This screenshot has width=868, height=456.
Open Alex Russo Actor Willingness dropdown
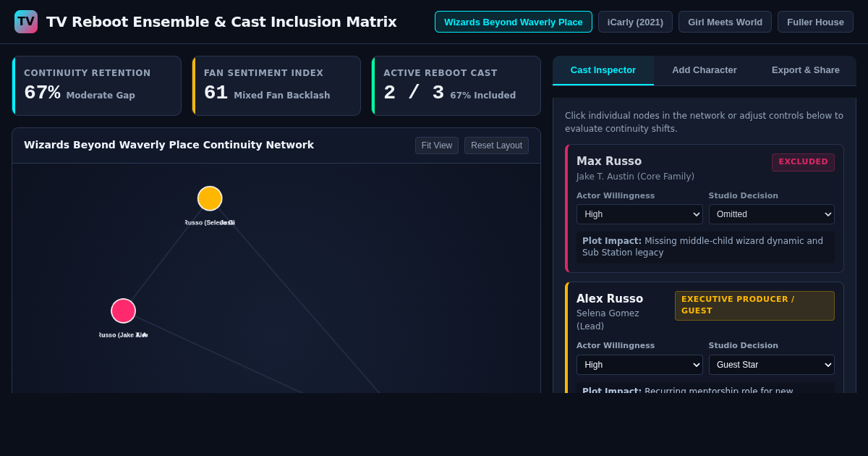(x=639, y=365)
